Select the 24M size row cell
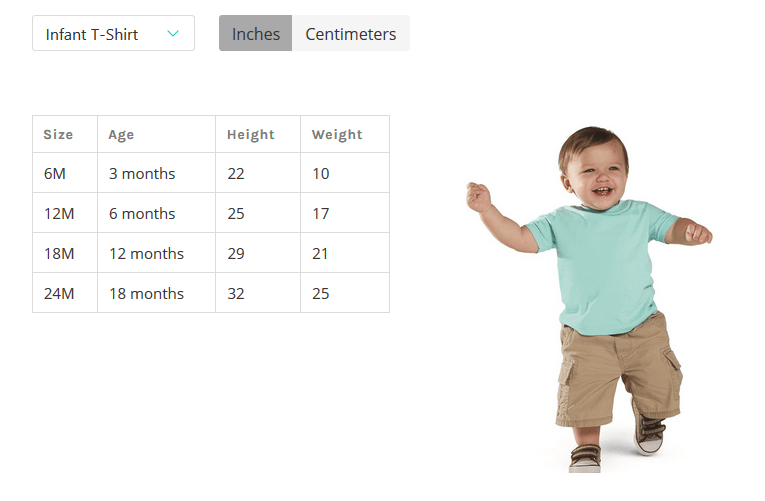This screenshot has width=765, height=501. click(59, 294)
